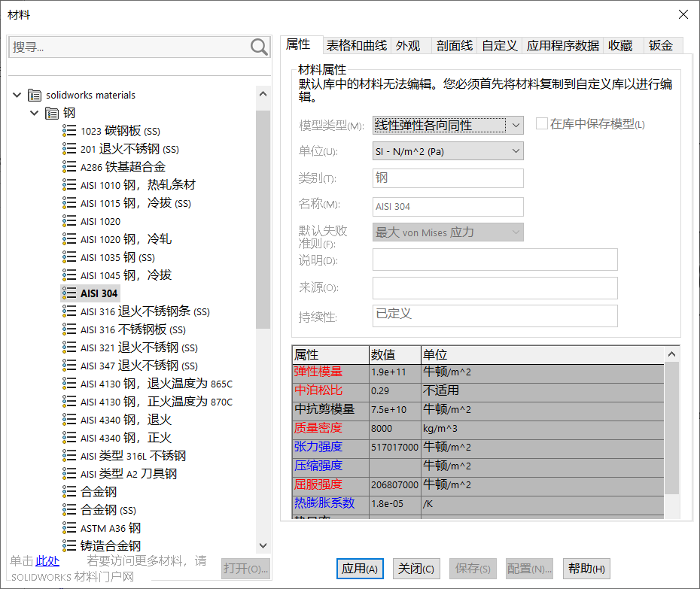Viewport: 700px width, 589px height.
Task: Click the material icon beside AISI 304
Action: pyautogui.click(x=69, y=293)
